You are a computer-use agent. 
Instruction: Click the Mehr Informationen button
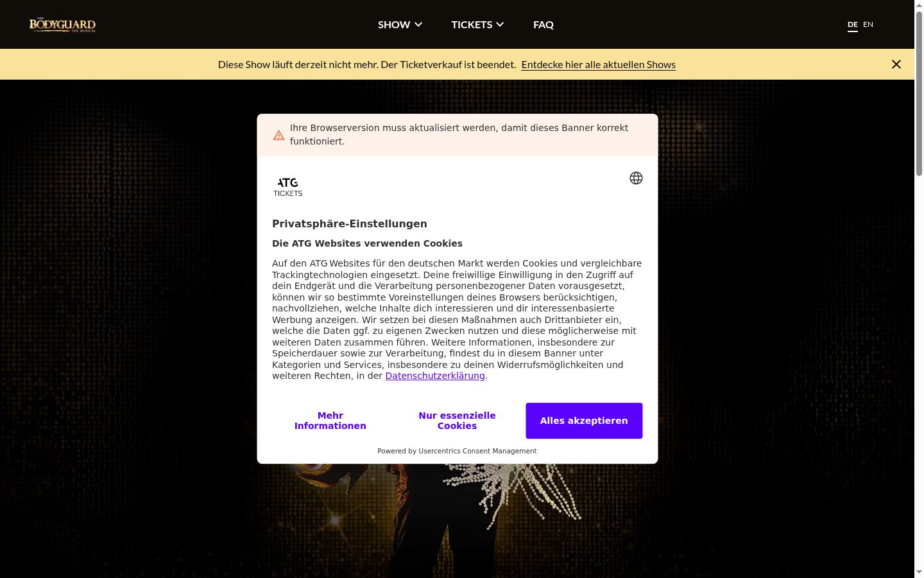[x=330, y=421]
